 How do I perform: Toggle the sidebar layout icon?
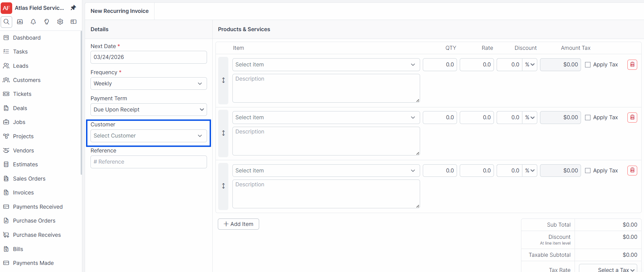tap(74, 22)
